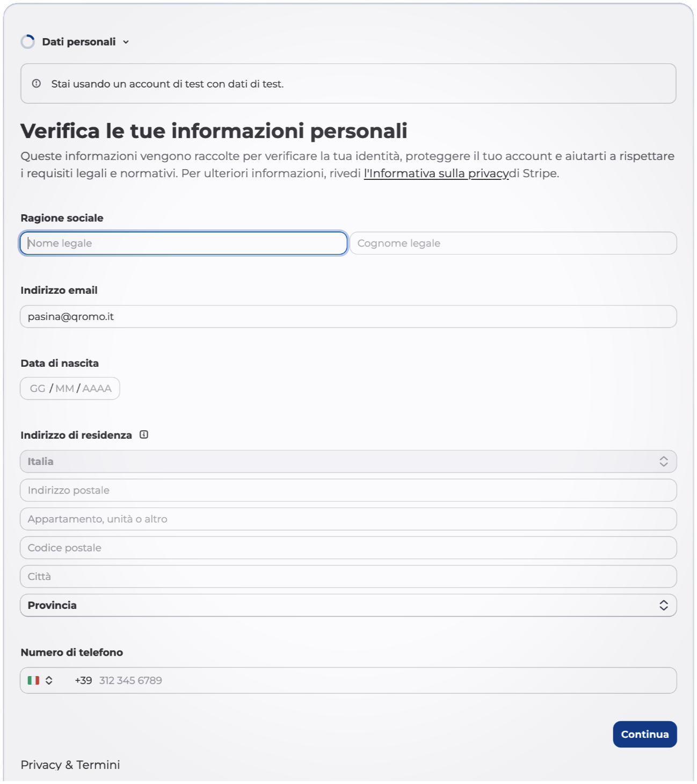Open the phone country code arrows
697x784 pixels.
pos(49,680)
